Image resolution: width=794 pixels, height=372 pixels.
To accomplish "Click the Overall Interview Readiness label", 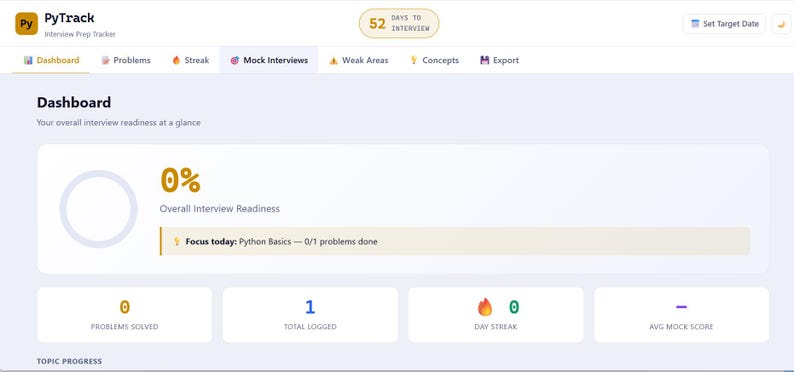I will pos(220,209).
